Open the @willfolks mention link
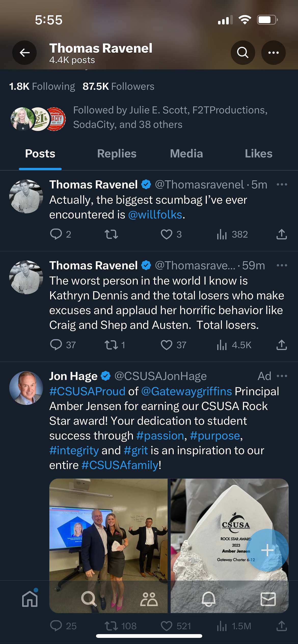The width and height of the screenshot is (298, 644). coord(155,215)
